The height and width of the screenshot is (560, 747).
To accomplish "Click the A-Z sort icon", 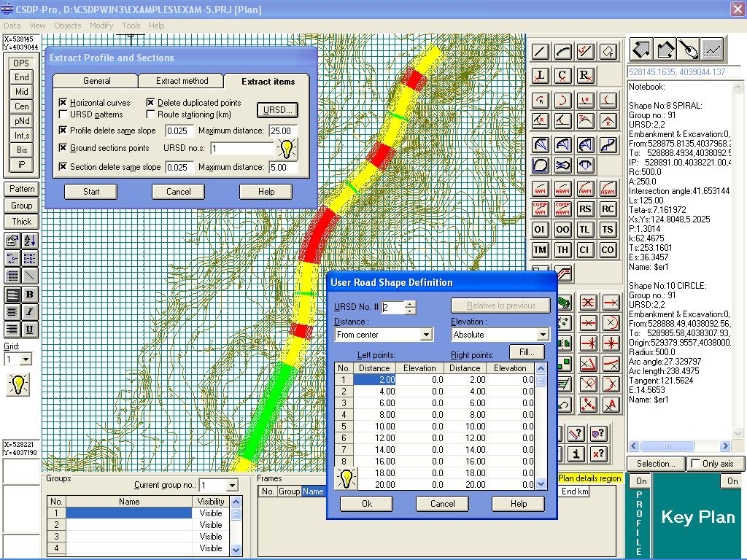I will (29, 241).
